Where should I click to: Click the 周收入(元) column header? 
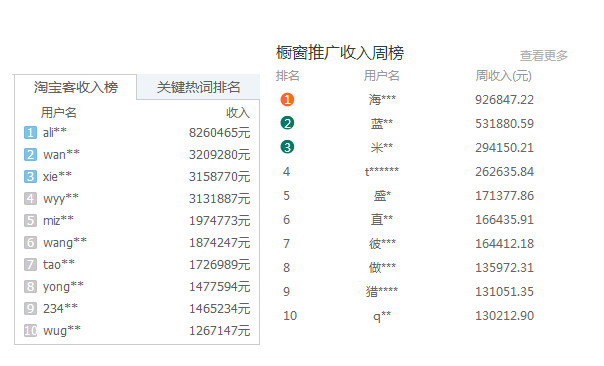pos(503,76)
